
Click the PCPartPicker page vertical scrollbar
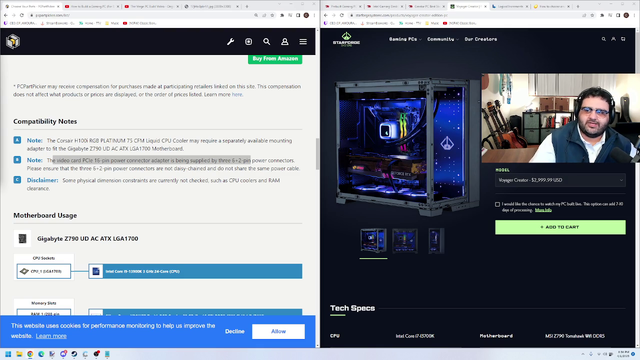[x=318, y=154]
